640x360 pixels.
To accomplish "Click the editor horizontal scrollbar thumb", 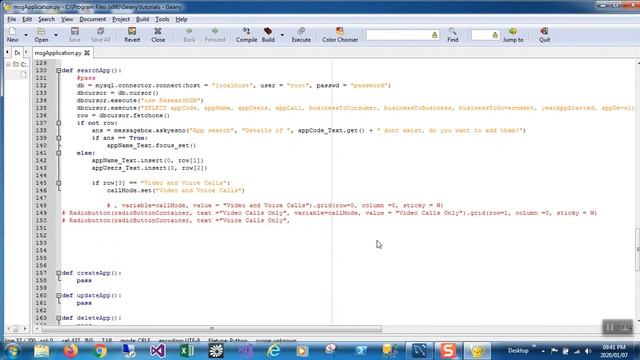I will click(x=211, y=329).
